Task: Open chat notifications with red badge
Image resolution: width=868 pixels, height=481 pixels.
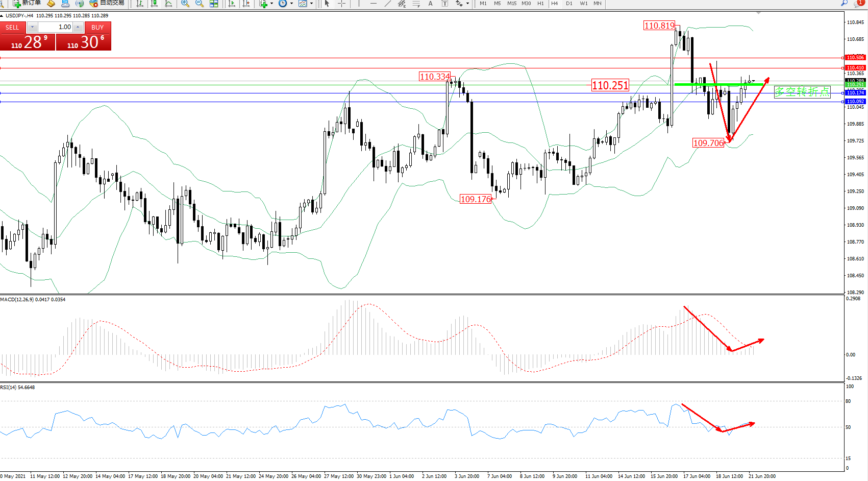Action: (859, 4)
